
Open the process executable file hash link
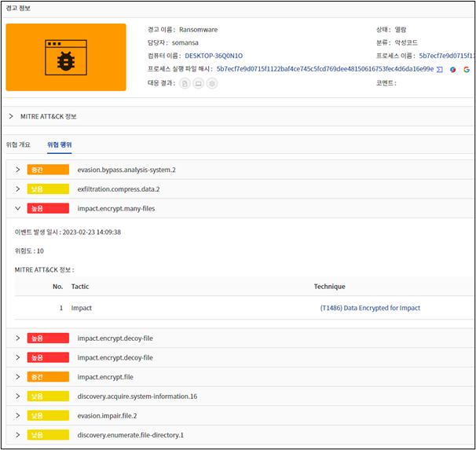(x=325, y=69)
